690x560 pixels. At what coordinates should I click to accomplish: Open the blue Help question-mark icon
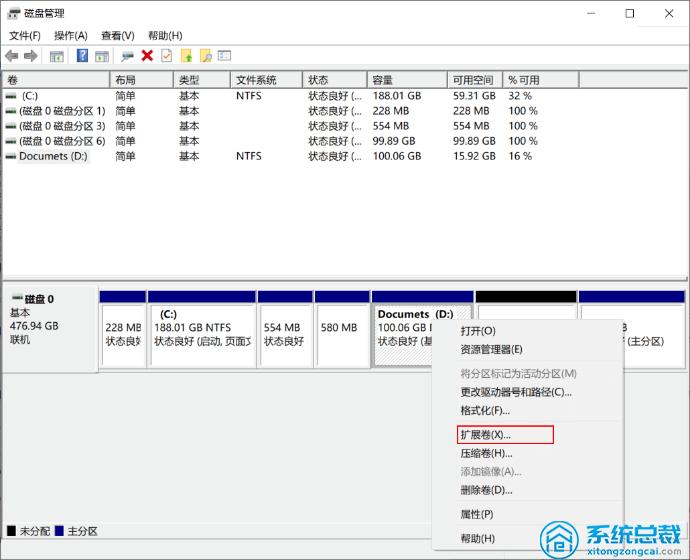(82, 55)
